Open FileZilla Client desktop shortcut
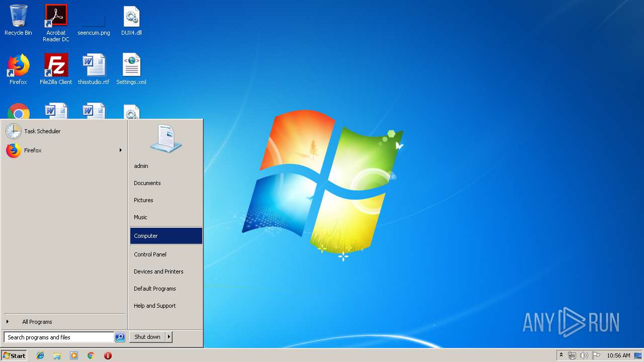644x362 pixels. 56,69
